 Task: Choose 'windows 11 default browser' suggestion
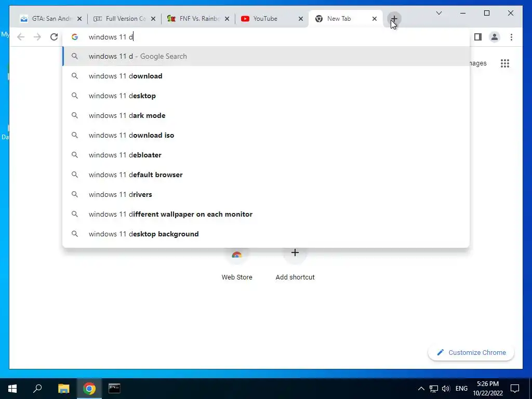(x=267, y=175)
